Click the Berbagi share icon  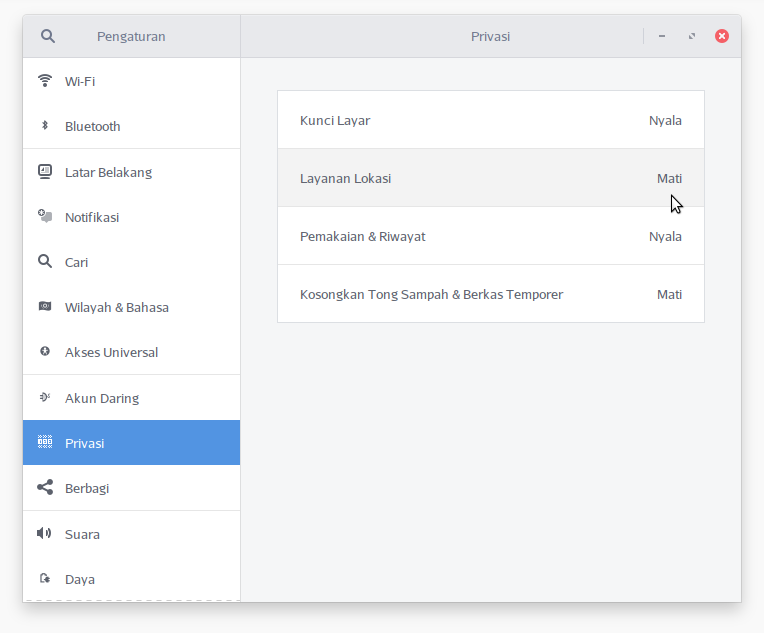click(44, 488)
